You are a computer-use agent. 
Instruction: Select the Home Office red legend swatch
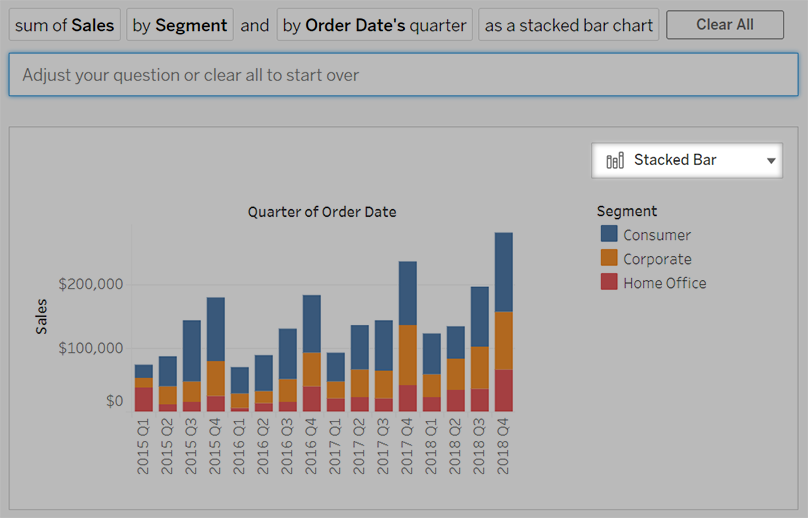click(609, 281)
